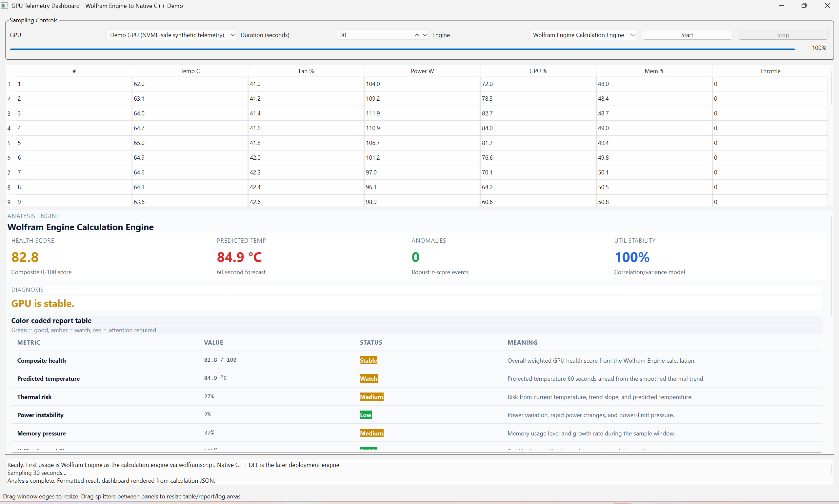The image size is (839, 504).
Task: Open the GPU device dropdown
Action: [x=171, y=35]
